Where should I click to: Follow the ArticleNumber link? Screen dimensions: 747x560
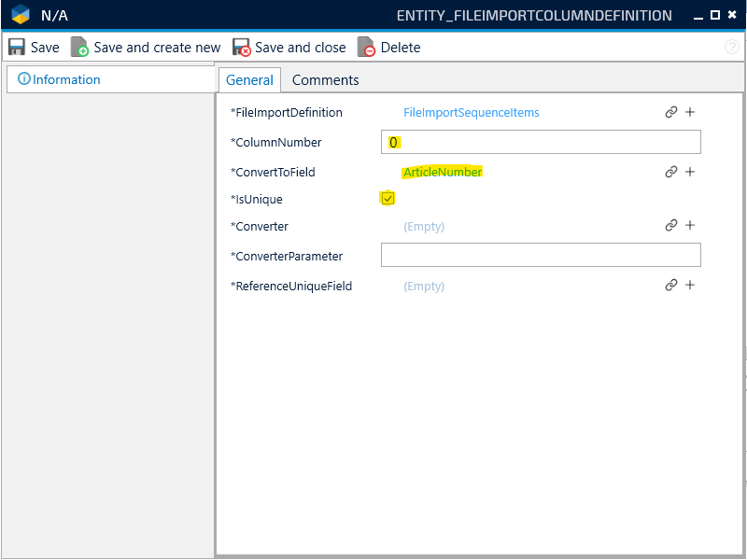[442, 172]
